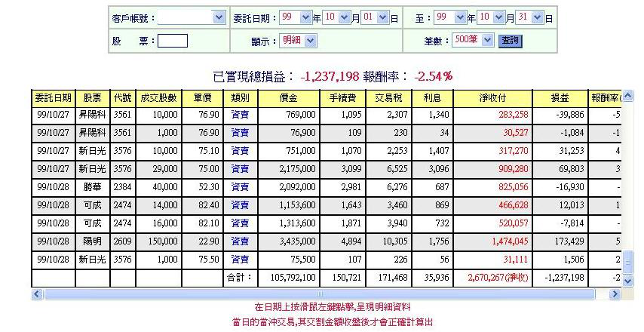The width and height of the screenshot is (644, 332).
Task: Click unit price 82.40
Action: pyautogui.click(x=209, y=205)
